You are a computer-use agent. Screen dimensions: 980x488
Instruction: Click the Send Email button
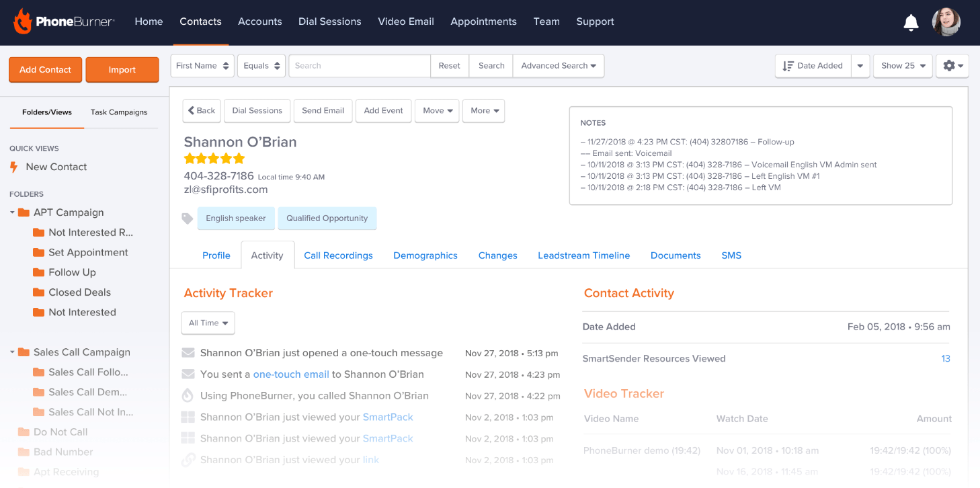tap(323, 111)
